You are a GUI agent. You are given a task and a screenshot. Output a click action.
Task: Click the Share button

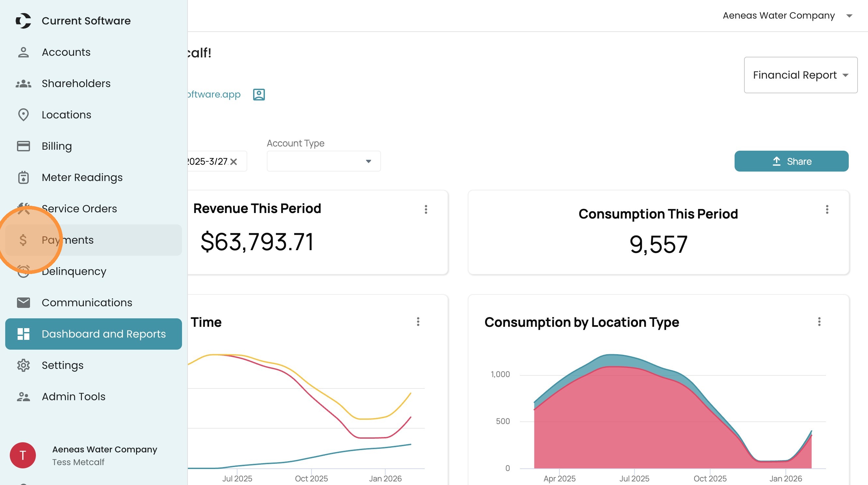[791, 161]
